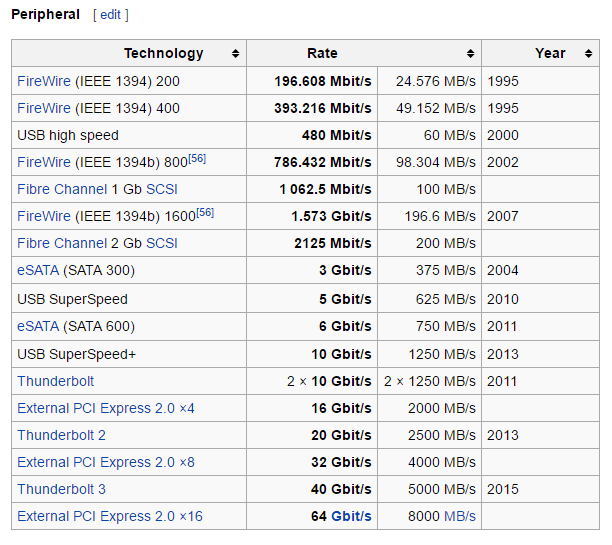Open eSATA link in the SATA 600 row

pos(38,326)
